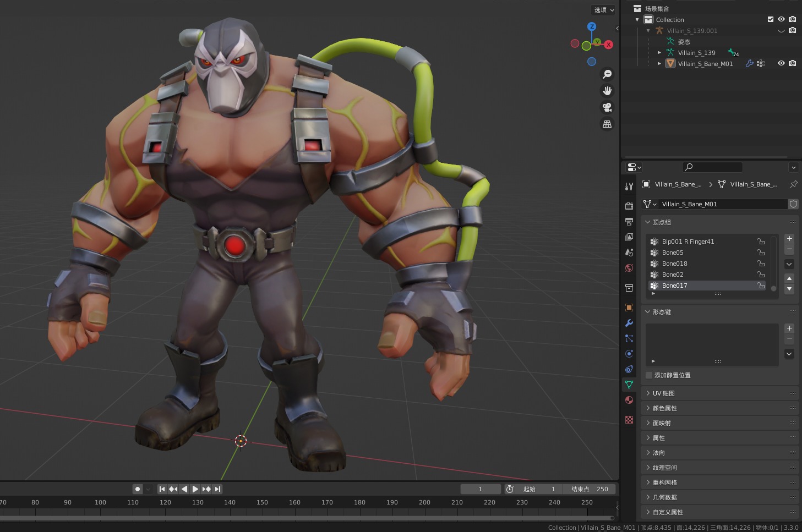Toggle Collection exclude checkbox in outliner
Screen dimensions: 802x532
(x=771, y=19)
